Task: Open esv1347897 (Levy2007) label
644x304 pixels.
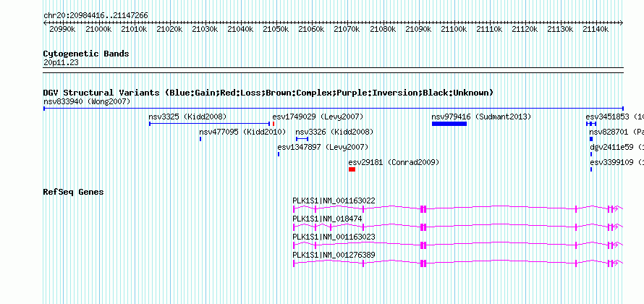Action: (x=323, y=147)
